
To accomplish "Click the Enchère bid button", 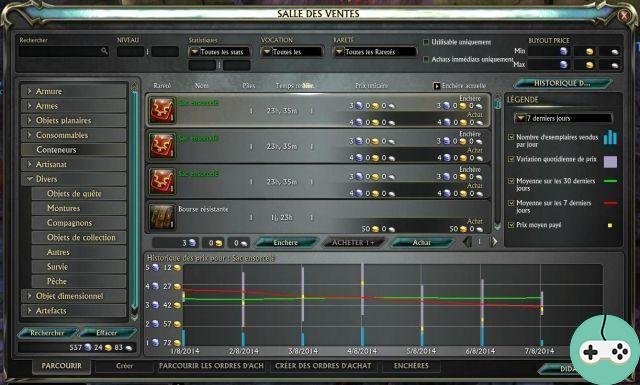I will pyautogui.click(x=286, y=243).
